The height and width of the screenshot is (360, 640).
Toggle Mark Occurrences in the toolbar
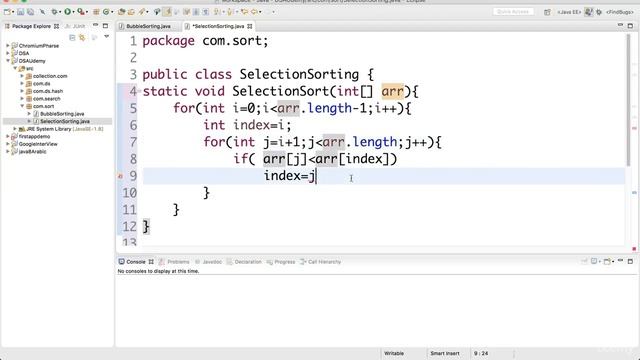coord(167,12)
